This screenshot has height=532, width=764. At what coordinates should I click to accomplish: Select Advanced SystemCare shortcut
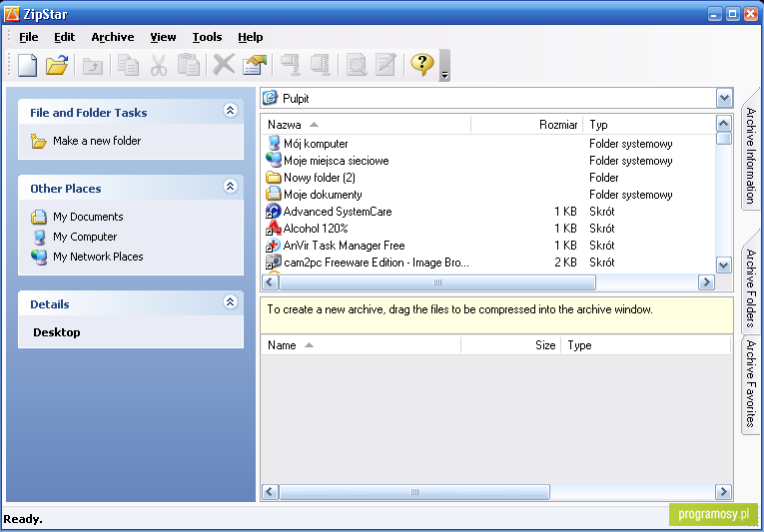click(x=338, y=212)
